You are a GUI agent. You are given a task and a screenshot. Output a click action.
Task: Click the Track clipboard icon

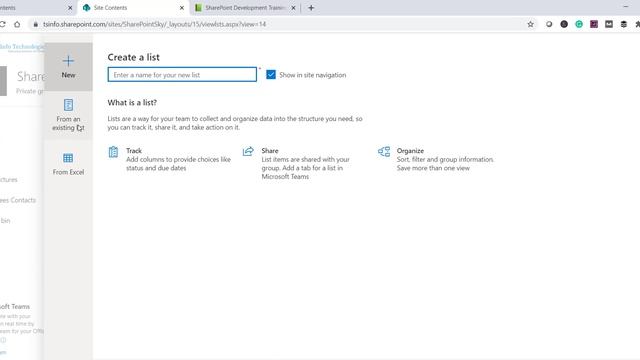tap(113, 152)
